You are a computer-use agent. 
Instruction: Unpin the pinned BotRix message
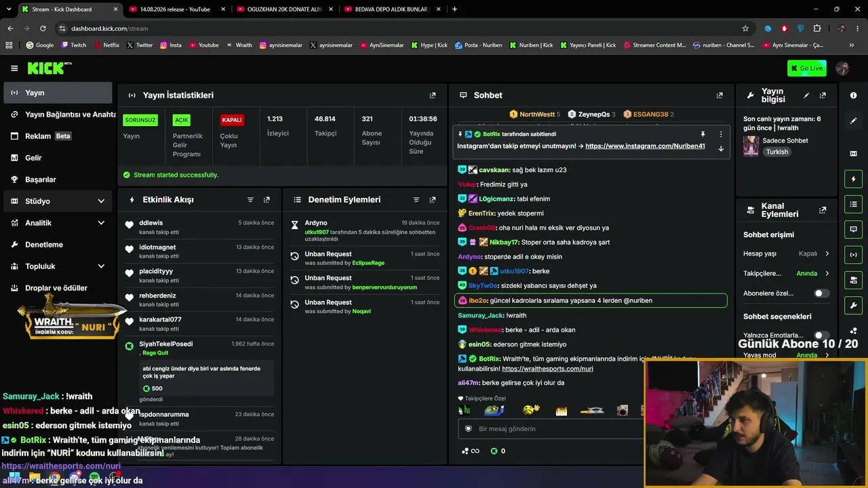[703, 134]
